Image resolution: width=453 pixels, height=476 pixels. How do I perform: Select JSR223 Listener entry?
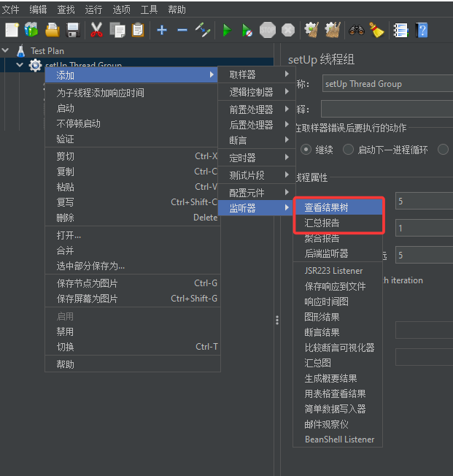[338, 271]
